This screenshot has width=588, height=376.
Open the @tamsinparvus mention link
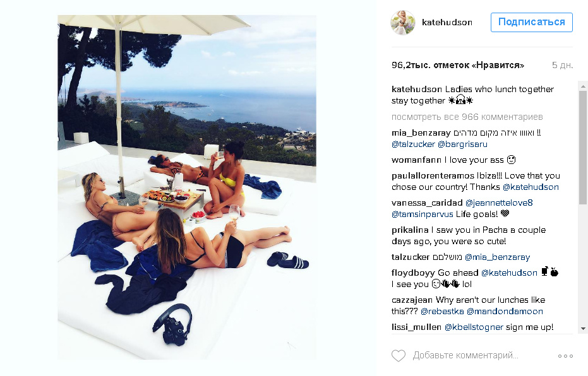423,214
